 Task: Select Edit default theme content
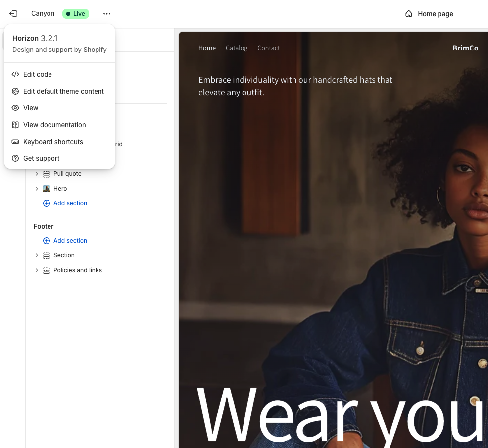click(x=63, y=91)
